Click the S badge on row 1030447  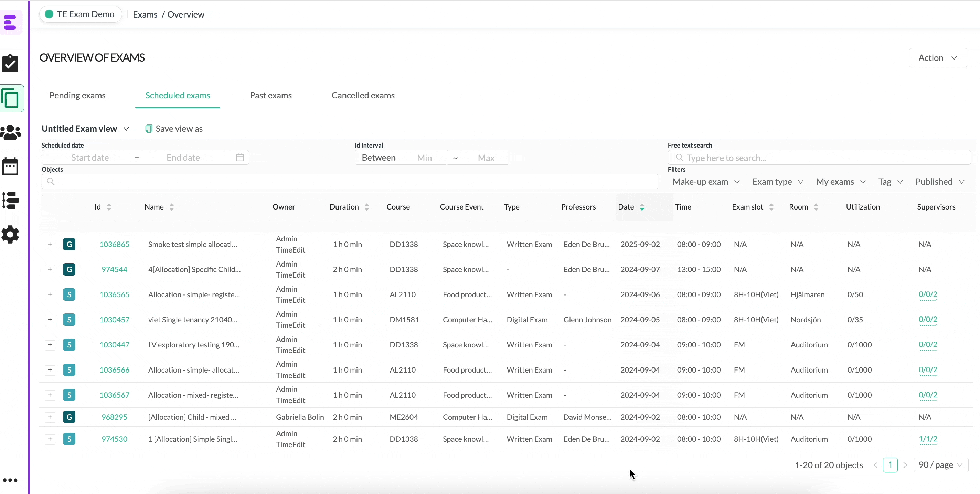69,345
